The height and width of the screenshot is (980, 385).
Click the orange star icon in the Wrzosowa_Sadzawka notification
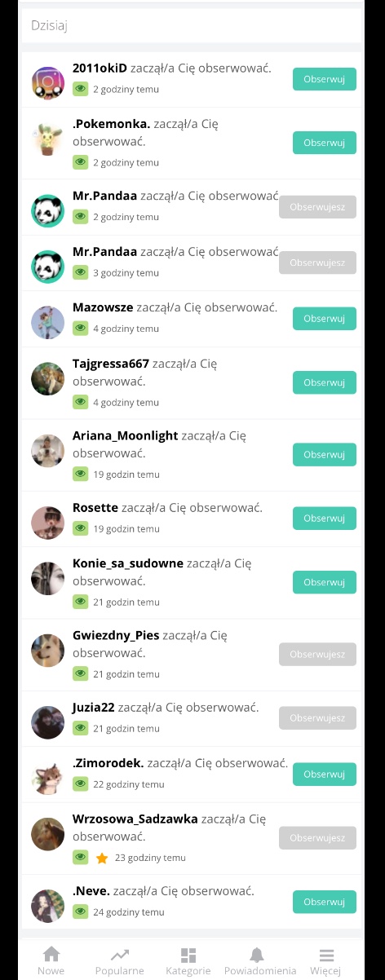coord(102,858)
